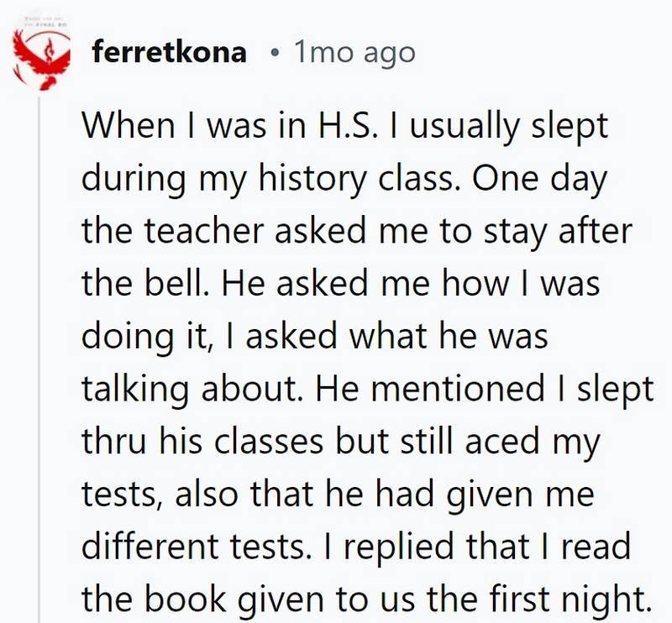Click the word 'aced' in the comment
The height and width of the screenshot is (623, 672).
coord(501,442)
